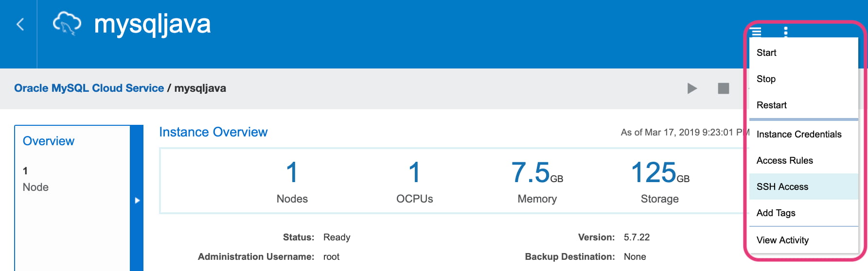Image resolution: width=868 pixels, height=271 pixels.
Task: Select Start from the menu
Action: pos(804,52)
